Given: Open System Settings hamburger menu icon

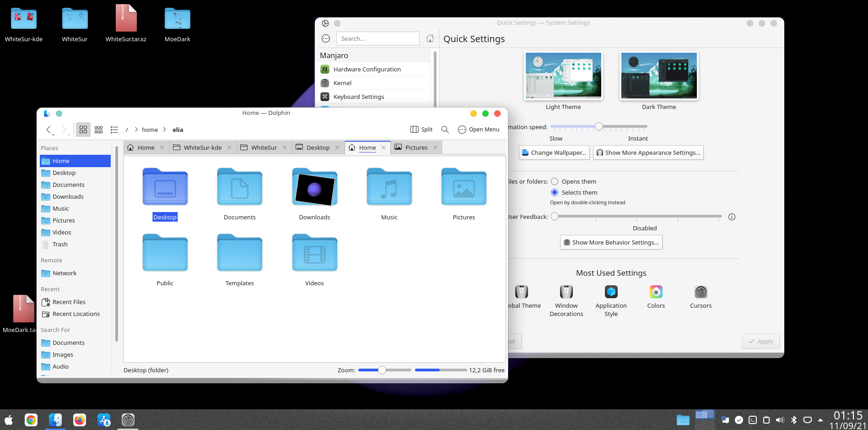Looking at the screenshot, I should tap(326, 38).
